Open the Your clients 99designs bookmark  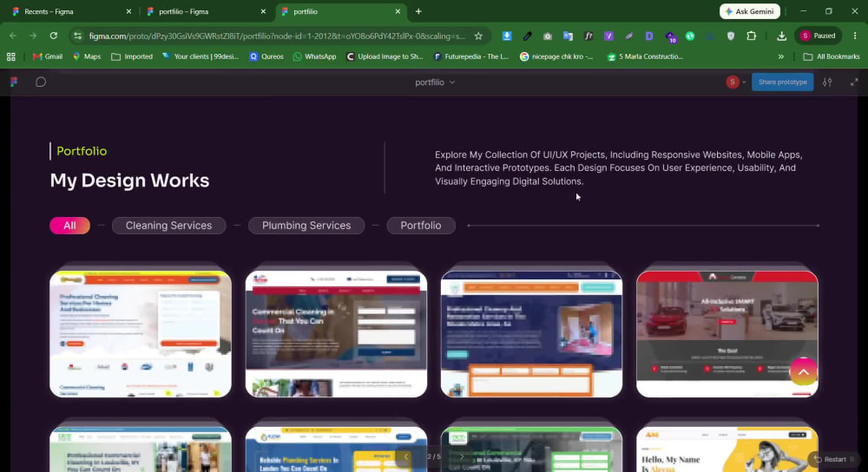201,56
